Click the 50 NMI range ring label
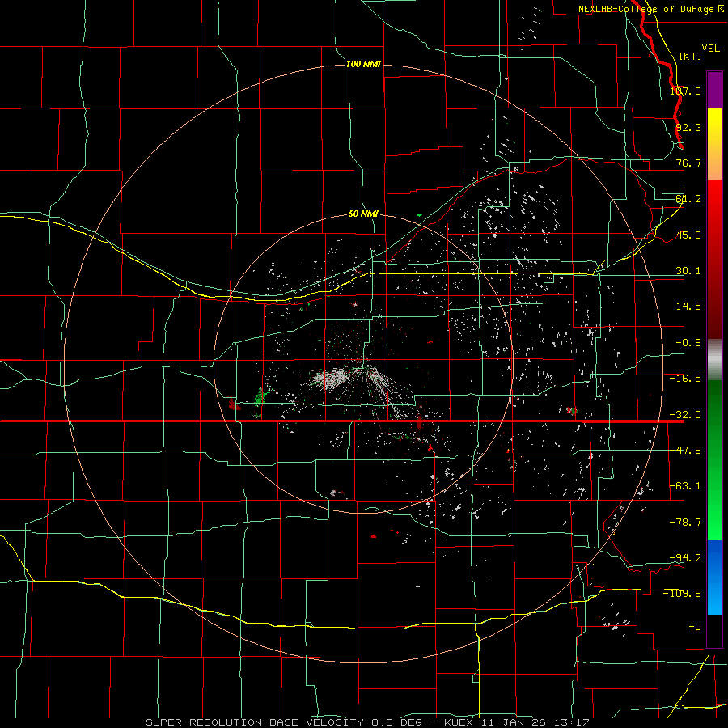 click(x=363, y=214)
